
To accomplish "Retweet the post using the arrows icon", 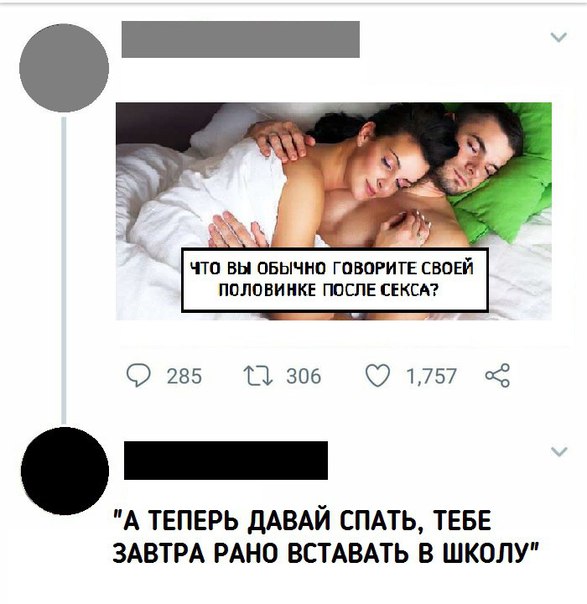I will tap(258, 376).
